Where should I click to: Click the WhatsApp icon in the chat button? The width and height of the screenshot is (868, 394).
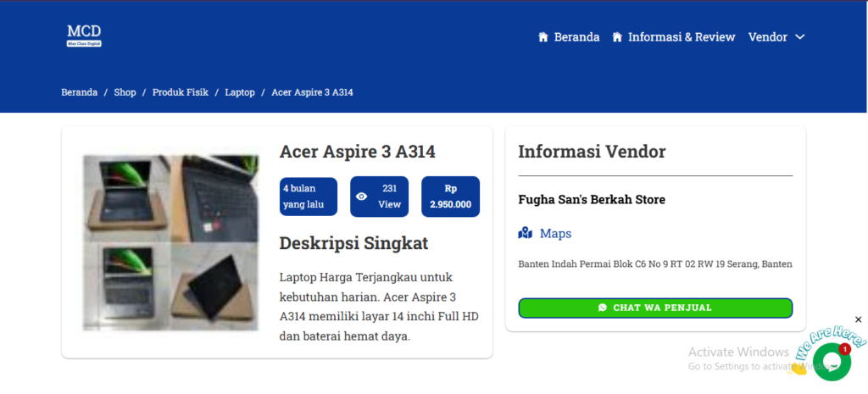coord(603,308)
